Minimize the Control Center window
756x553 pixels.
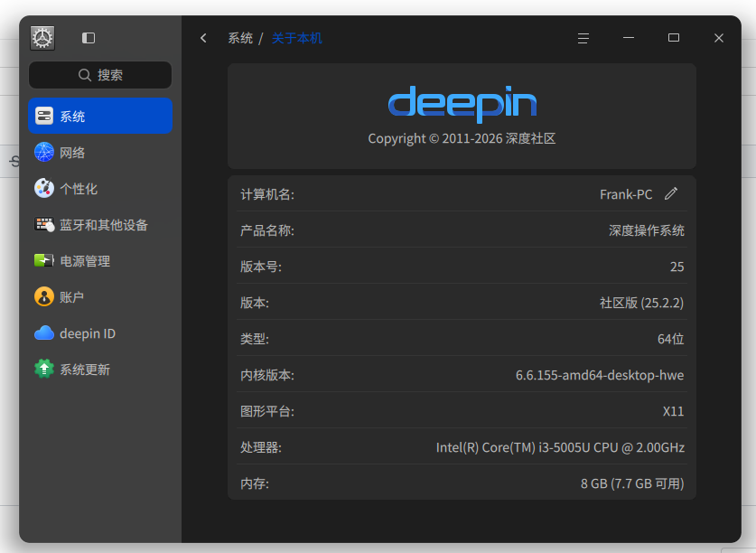pos(629,38)
